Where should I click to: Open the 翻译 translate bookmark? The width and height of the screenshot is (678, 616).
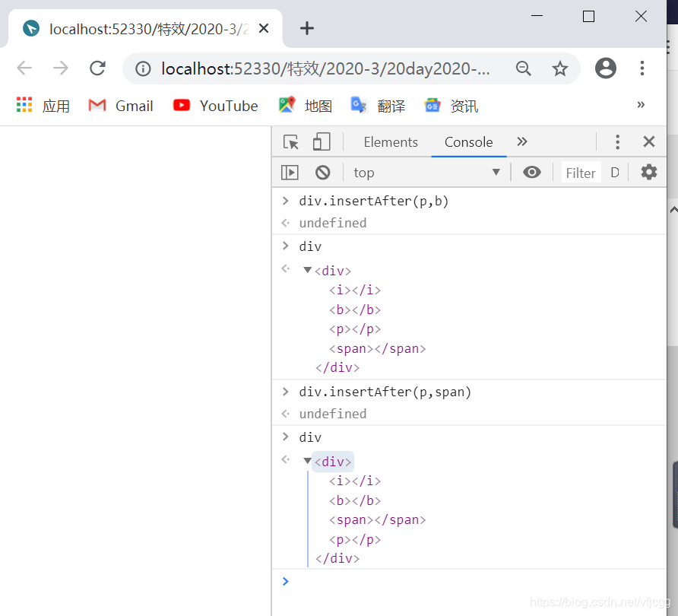[x=378, y=106]
